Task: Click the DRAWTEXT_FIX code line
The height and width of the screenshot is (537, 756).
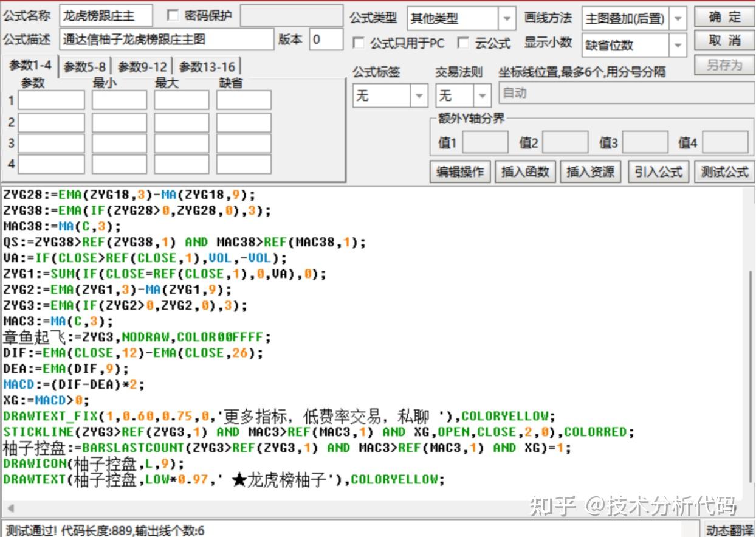Action: pyautogui.click(x=280, y=416)
